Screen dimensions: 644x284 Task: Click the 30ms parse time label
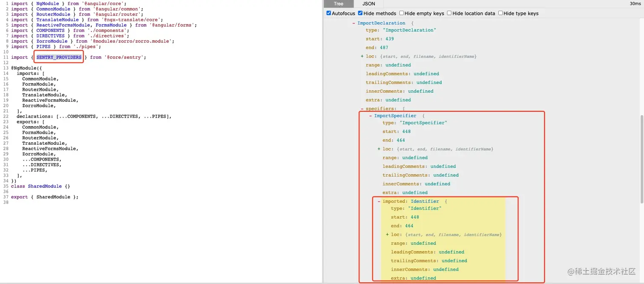(x=635, y=4)
